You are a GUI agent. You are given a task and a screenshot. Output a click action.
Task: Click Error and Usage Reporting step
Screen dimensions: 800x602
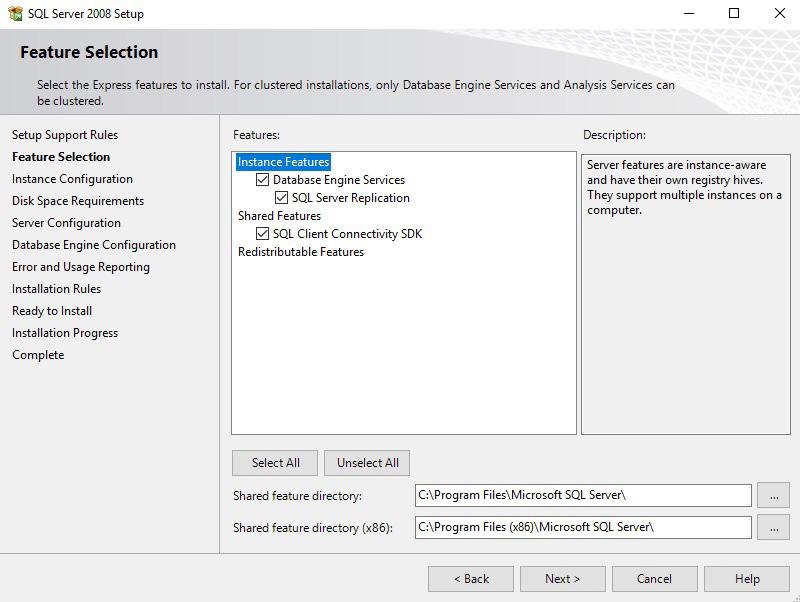81,267
